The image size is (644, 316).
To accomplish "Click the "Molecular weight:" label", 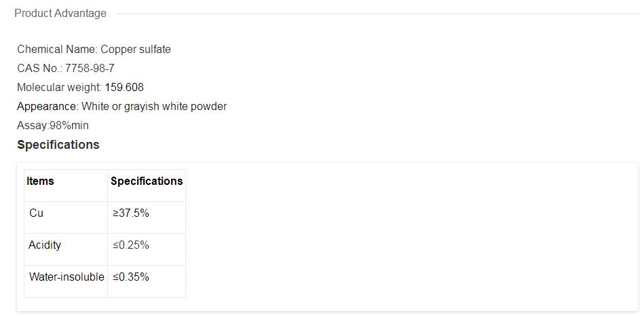I will (59, 88).
